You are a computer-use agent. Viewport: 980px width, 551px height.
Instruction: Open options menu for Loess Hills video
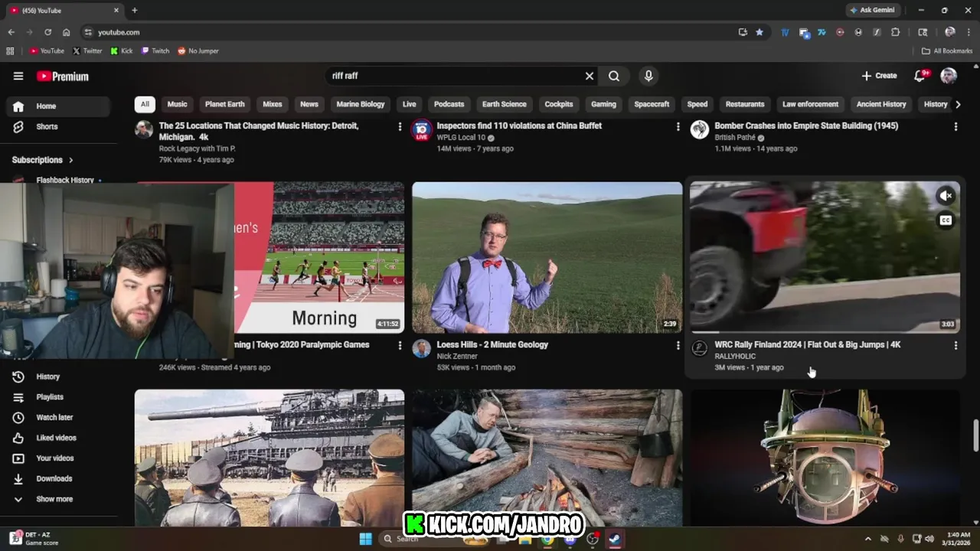tap(678, 346)
